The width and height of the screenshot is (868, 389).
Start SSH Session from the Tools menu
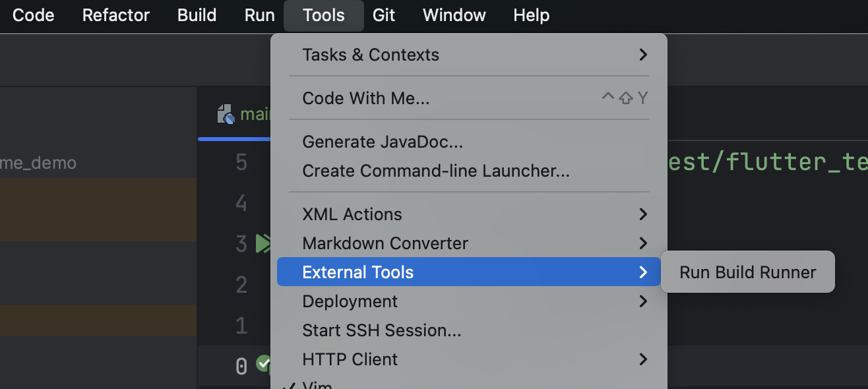[381, 330]
